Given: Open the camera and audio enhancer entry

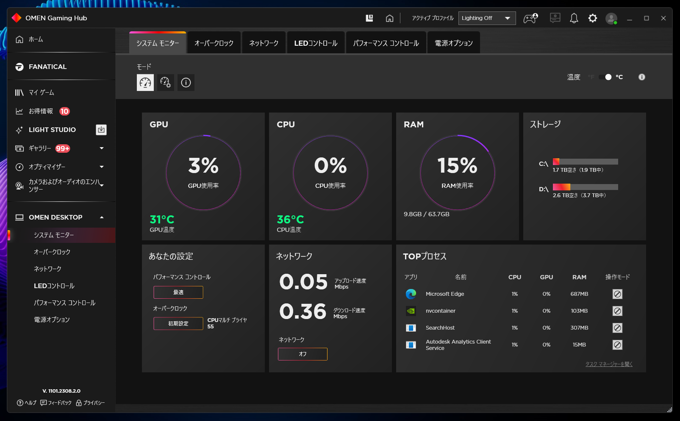Looking at the screenshot, I should tap(57, 186).
